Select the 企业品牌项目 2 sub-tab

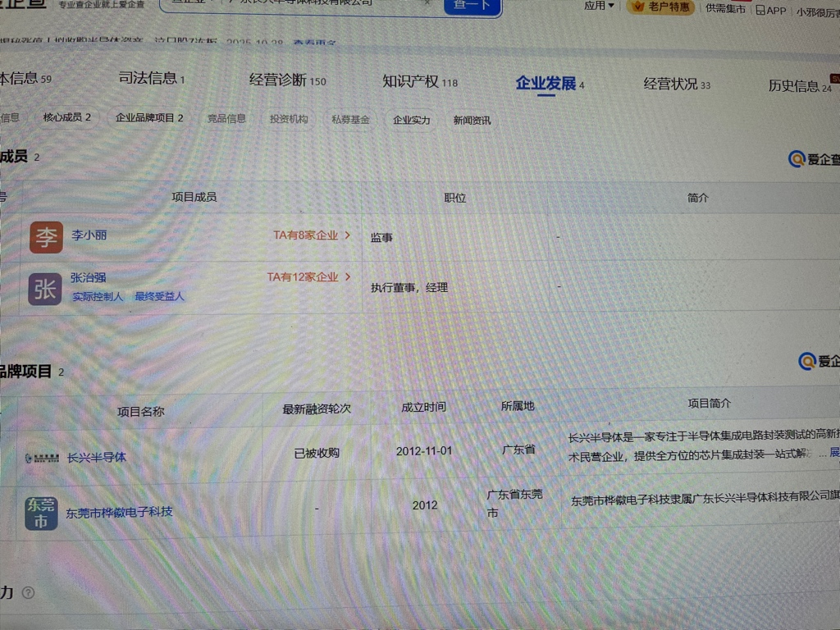tap(149, 118)
